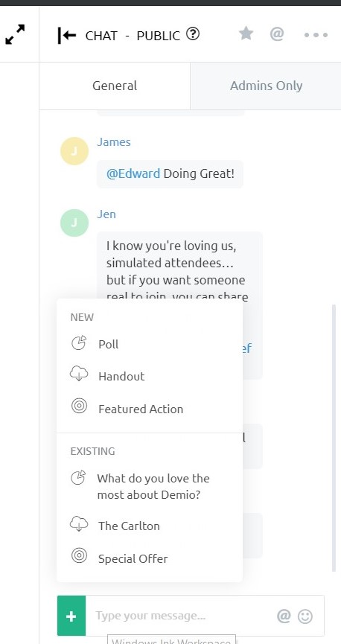This screenshot has height=644, width=341.
Task: Select the Special Offer featured action
Action: (x=150, y=558)
